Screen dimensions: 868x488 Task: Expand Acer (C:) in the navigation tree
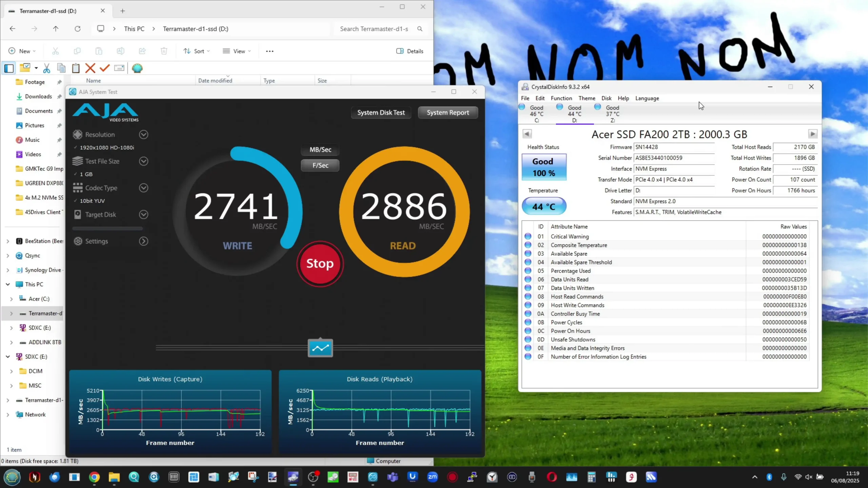click(12, 299)
